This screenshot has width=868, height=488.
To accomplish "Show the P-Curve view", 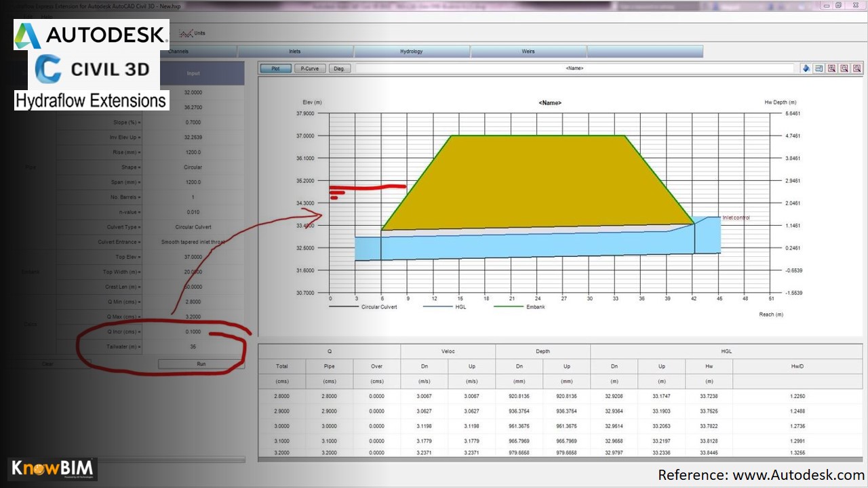I will point(311,68).
